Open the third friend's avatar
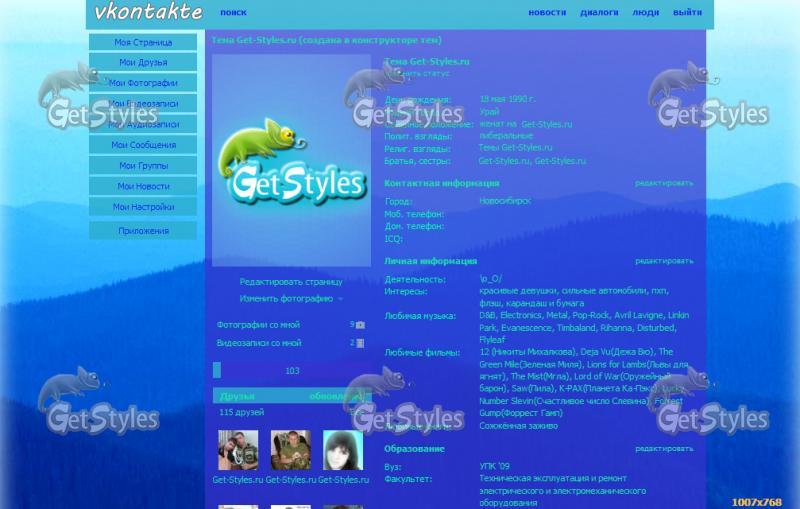800x509 pixels. 342,450
